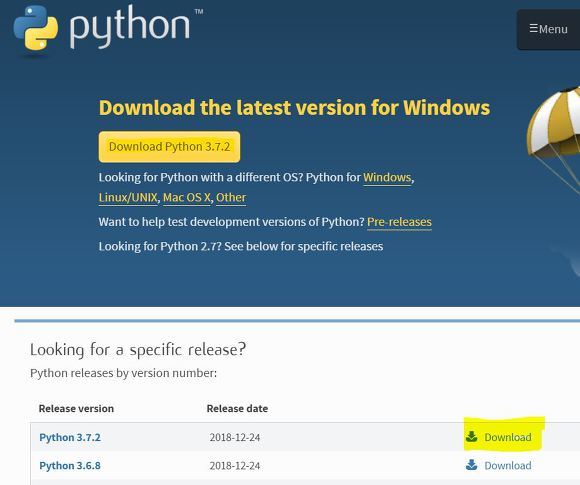Click the 'Looking for Python 2.7?' text line
This screenshot has height=485, width=580.
[x=241, y=246]
